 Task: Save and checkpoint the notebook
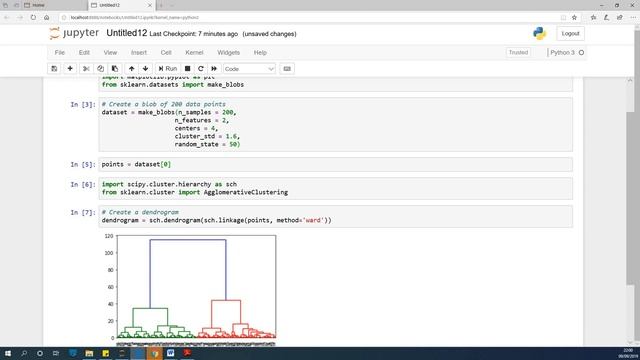(54, 69)
